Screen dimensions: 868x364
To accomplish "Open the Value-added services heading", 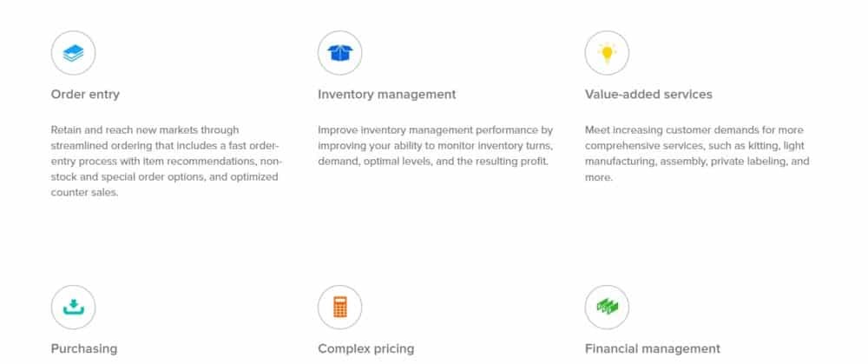I will tap(648, 95).
